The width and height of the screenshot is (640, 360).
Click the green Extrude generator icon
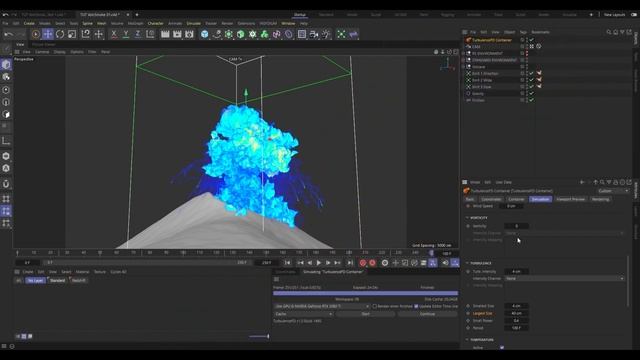(x=240, y=34)
